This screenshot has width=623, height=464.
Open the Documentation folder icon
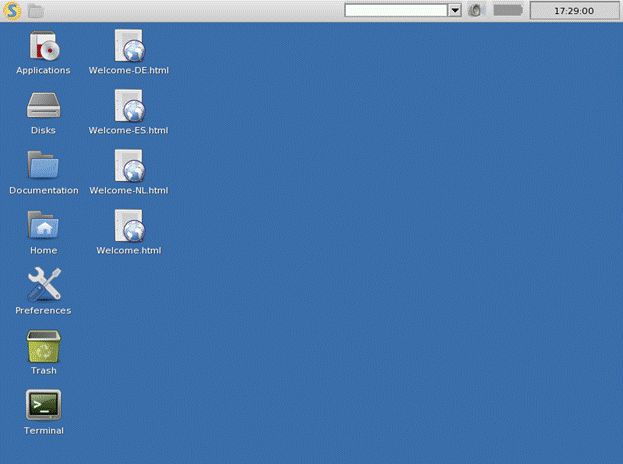(x=43, y=164)
